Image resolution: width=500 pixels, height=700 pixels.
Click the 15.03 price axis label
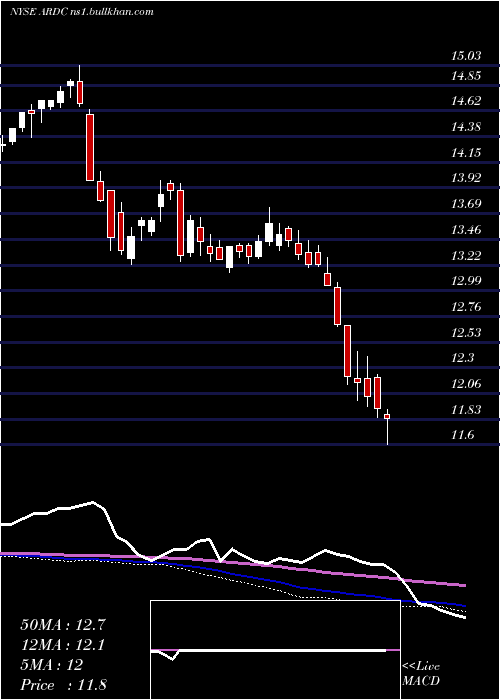466,56
